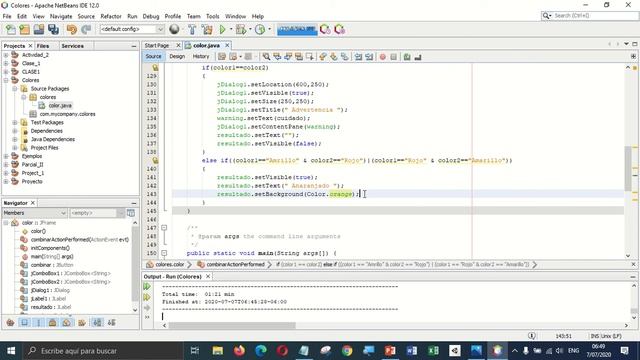Open the Run Project dropdown arrow
The height and width of the screenshot is (360, 640).
[231, 29]
